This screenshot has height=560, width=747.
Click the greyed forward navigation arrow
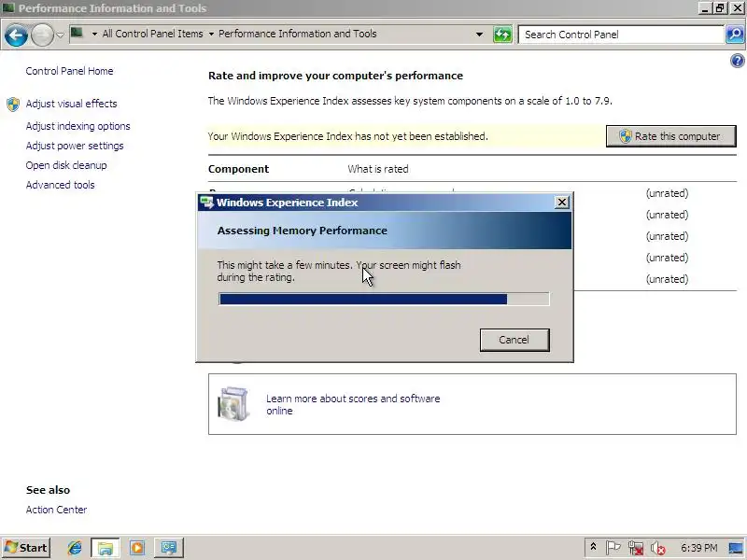(42, 35)
